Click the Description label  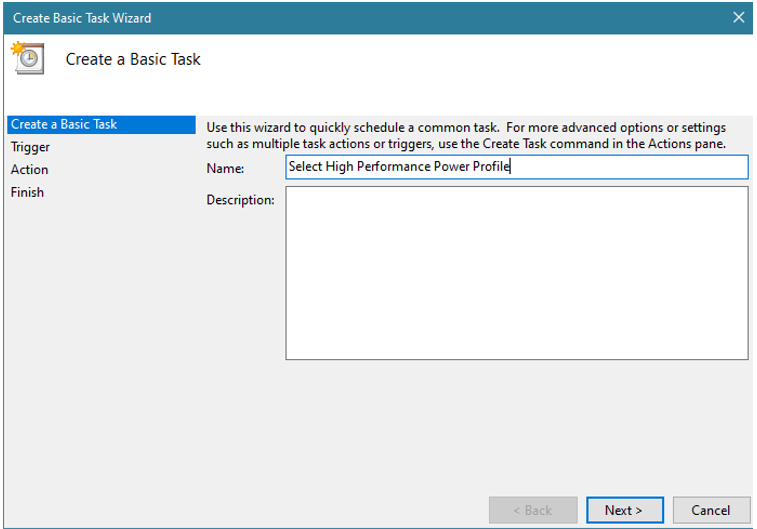pos(240,200)
